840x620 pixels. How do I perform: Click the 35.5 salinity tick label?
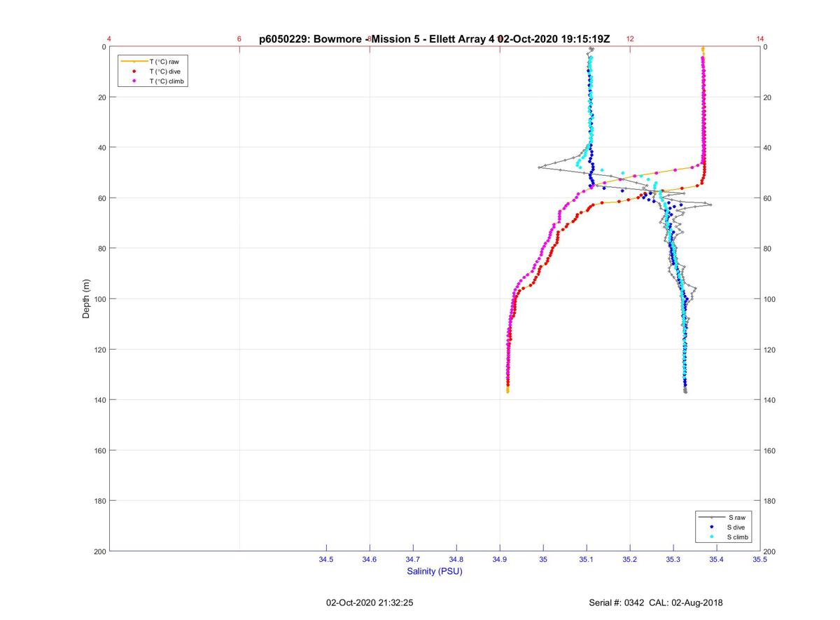tap(760, 560)
